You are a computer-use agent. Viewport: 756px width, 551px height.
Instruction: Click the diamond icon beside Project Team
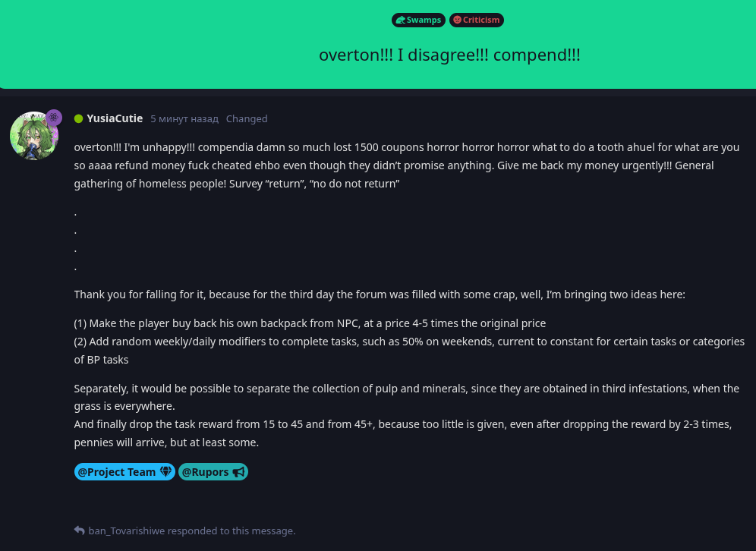(165, 471)
